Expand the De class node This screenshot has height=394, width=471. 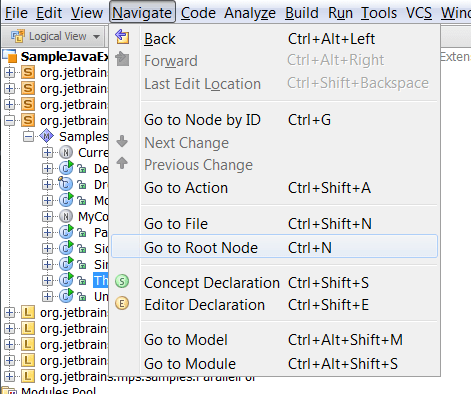[x=48, y=169]
